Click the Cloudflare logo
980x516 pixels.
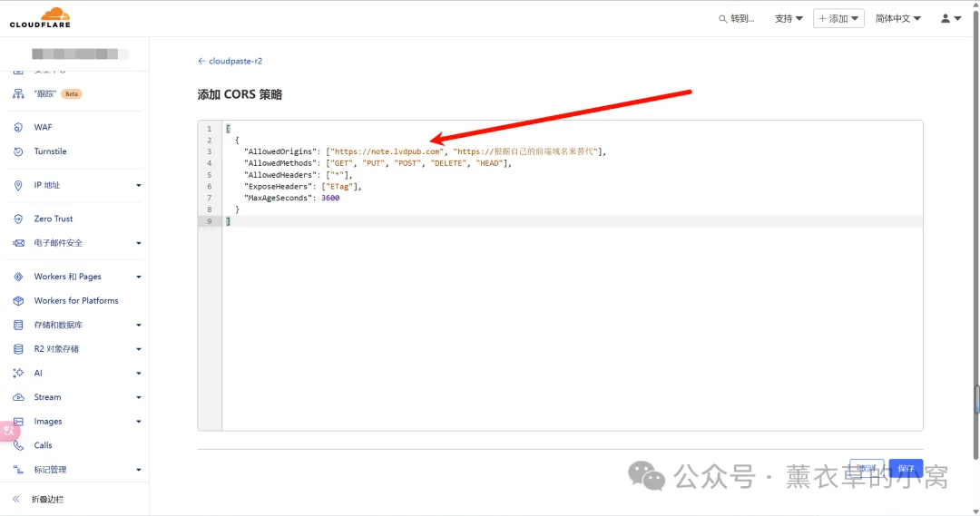click(40, 18)
